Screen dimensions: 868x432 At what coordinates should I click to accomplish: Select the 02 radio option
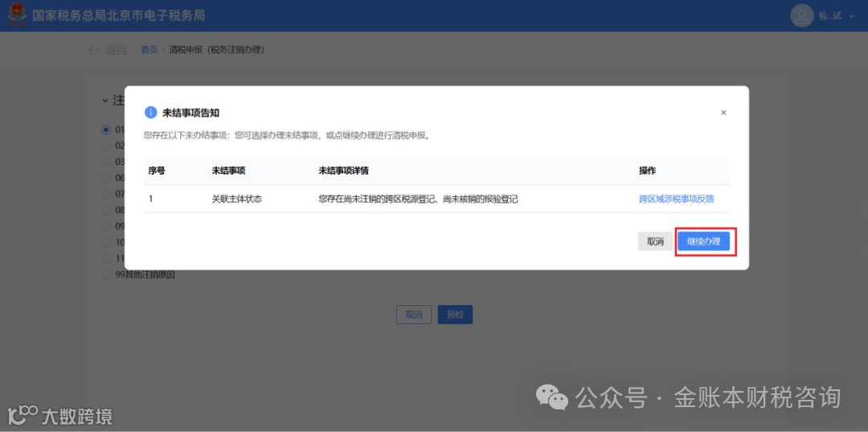click(x=106, y=146)
